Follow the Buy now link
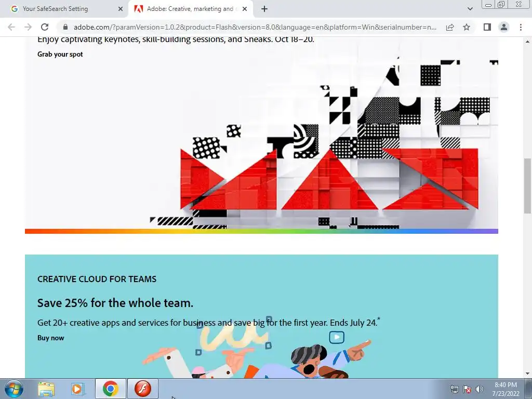This screenshot has width=532, height=399. tap(50, 338)
